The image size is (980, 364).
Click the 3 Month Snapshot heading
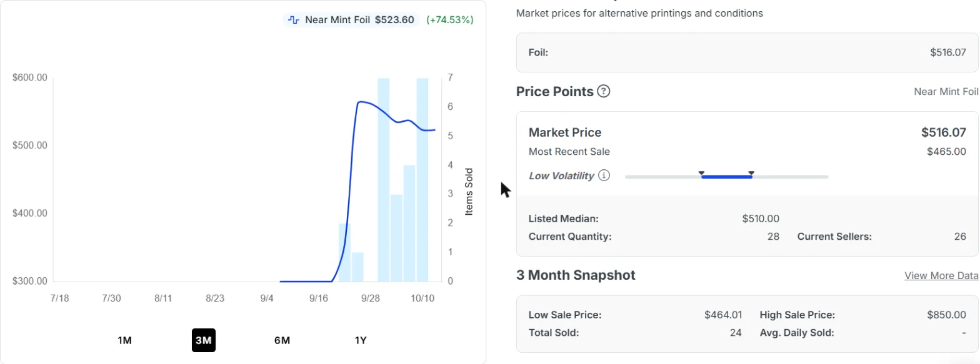pyautogui.click(x=576, y=275)
